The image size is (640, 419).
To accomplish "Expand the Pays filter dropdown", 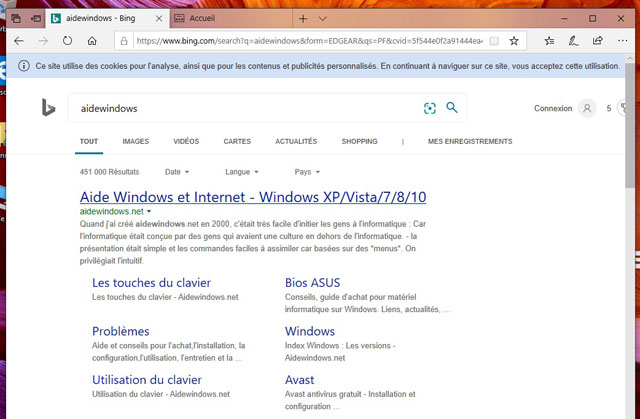I will pyautogui.click(x=307, y=172).
